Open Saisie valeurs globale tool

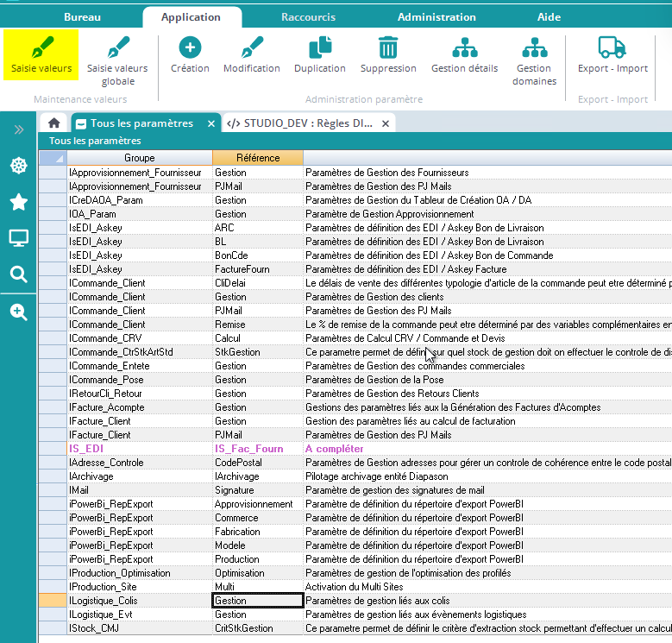click(x=116, y=47)
